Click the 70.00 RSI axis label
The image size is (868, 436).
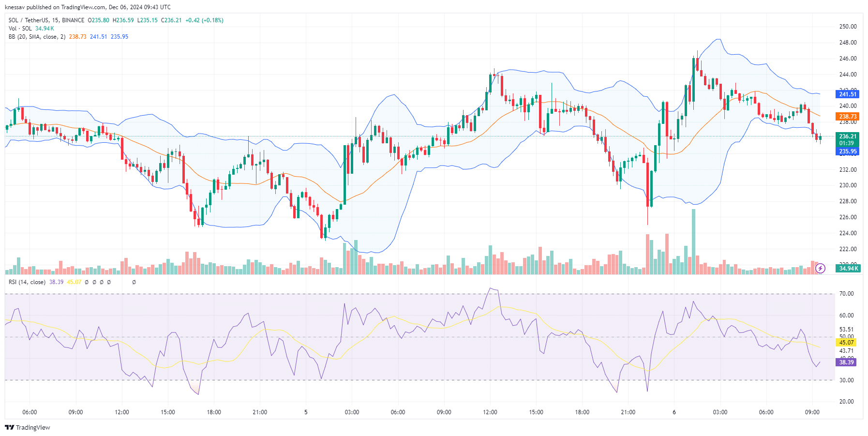[x=846, y=294]
